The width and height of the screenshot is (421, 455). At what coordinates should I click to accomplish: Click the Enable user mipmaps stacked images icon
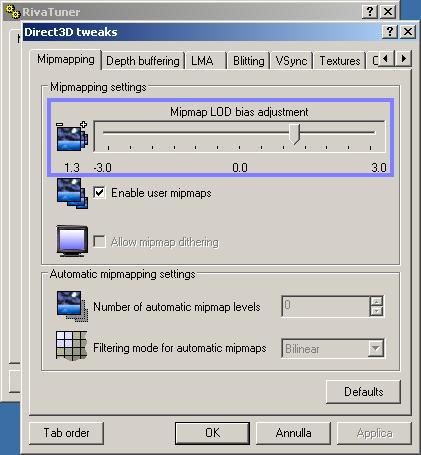click(x=72, y=193)
